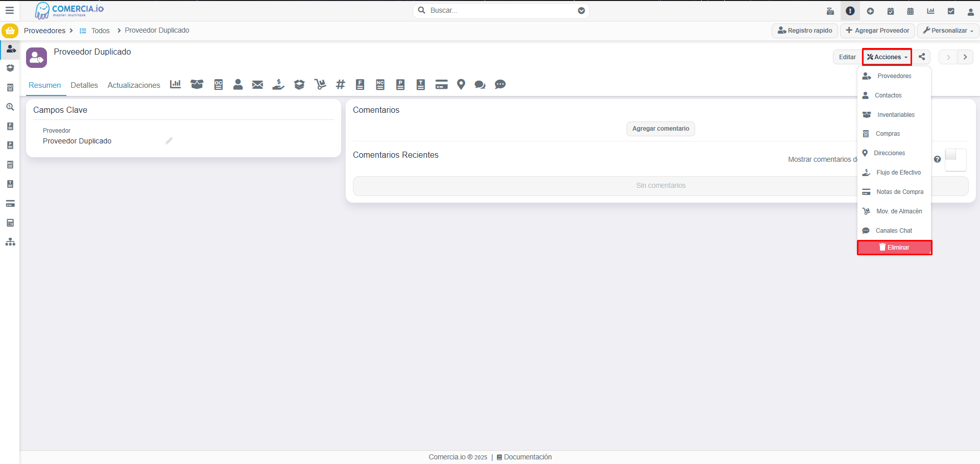This screenshot has height=464, width=980.
Task: Select Canales Chat in the Acciones menu
Action: [894, 231]
